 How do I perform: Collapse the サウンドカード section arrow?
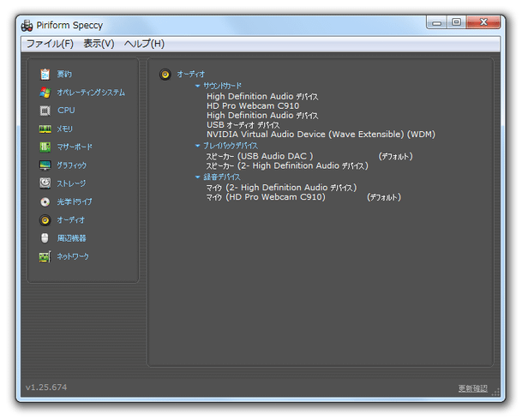coord(197,86)
